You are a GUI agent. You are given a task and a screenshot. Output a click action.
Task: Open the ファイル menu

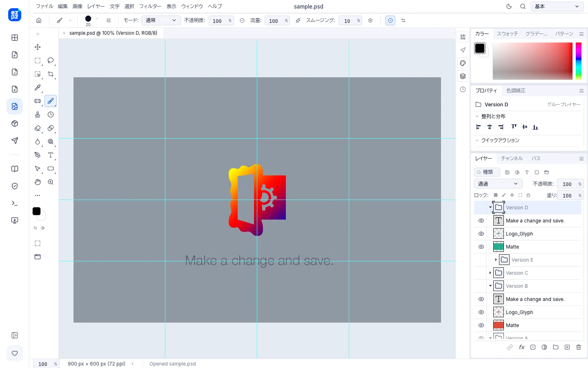(x=45, y=6)
